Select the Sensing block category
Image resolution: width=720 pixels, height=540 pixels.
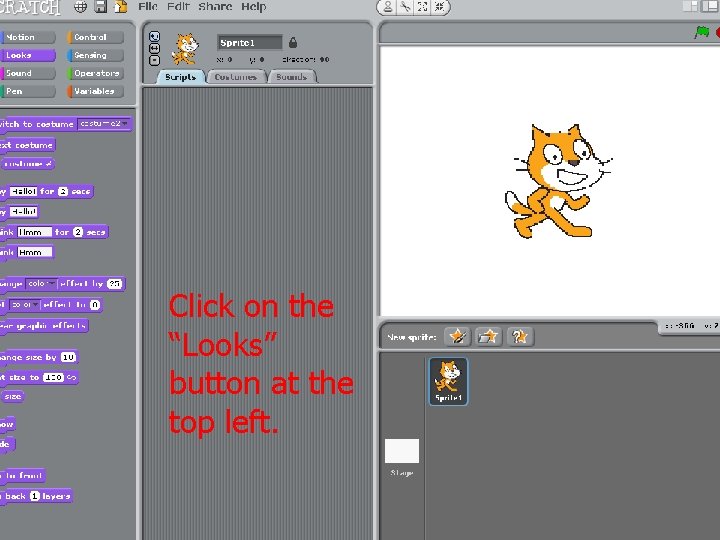(x=96, y=55)
